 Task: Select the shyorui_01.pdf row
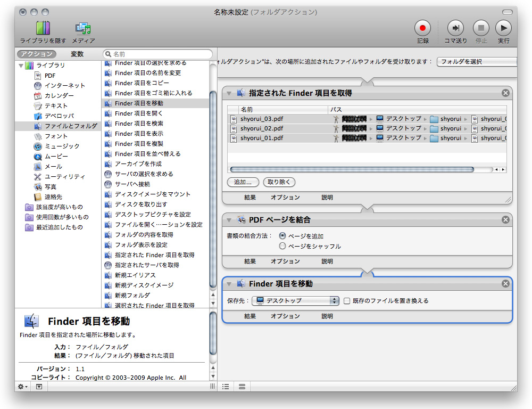pyautogui.click(x=367, y=138)
